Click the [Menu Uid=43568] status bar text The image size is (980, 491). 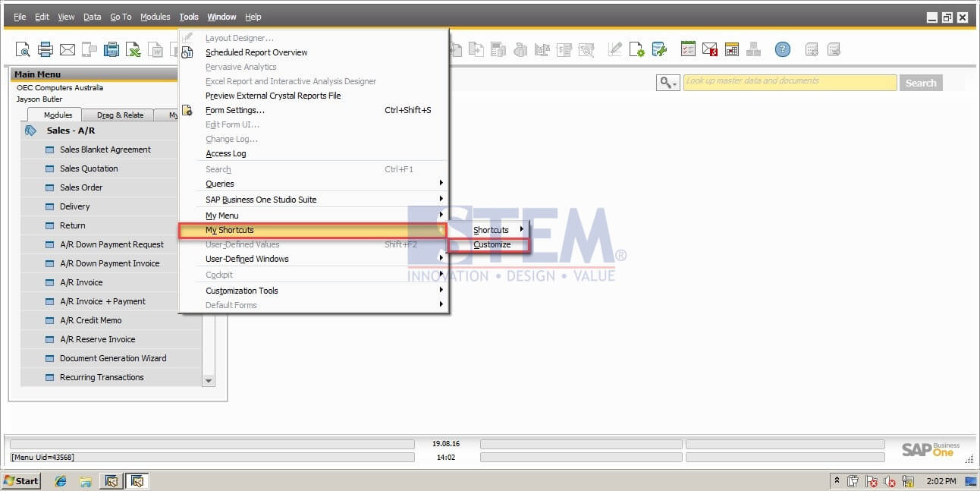(42, 458)
